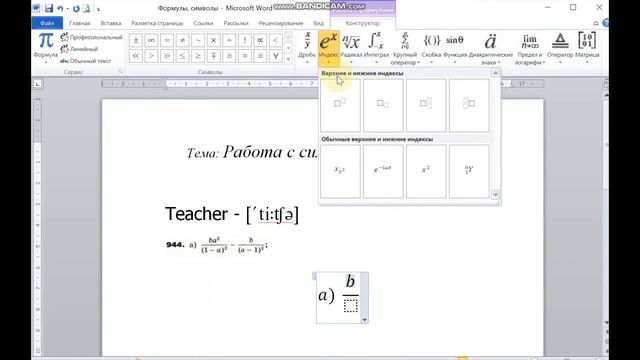
Task: Go to the Ссылки tab
Action: tap(203, 23)
